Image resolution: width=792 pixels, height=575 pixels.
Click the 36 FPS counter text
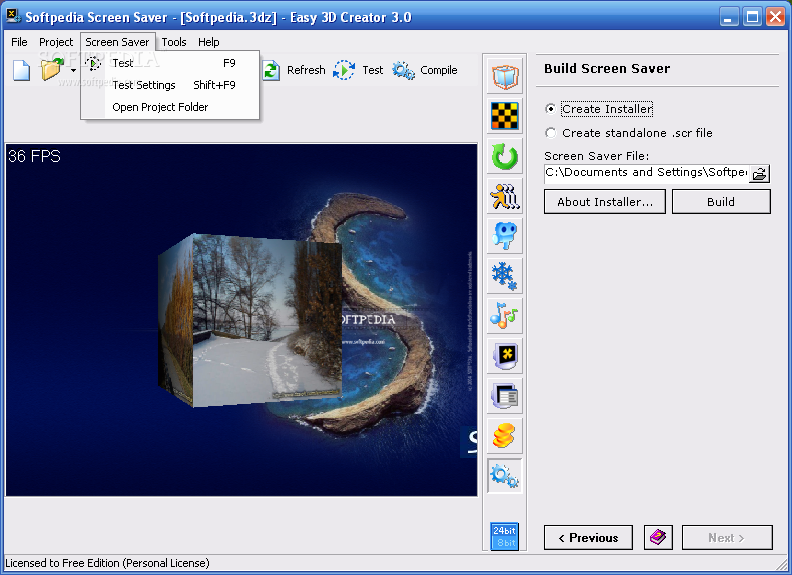click(34, 156)
